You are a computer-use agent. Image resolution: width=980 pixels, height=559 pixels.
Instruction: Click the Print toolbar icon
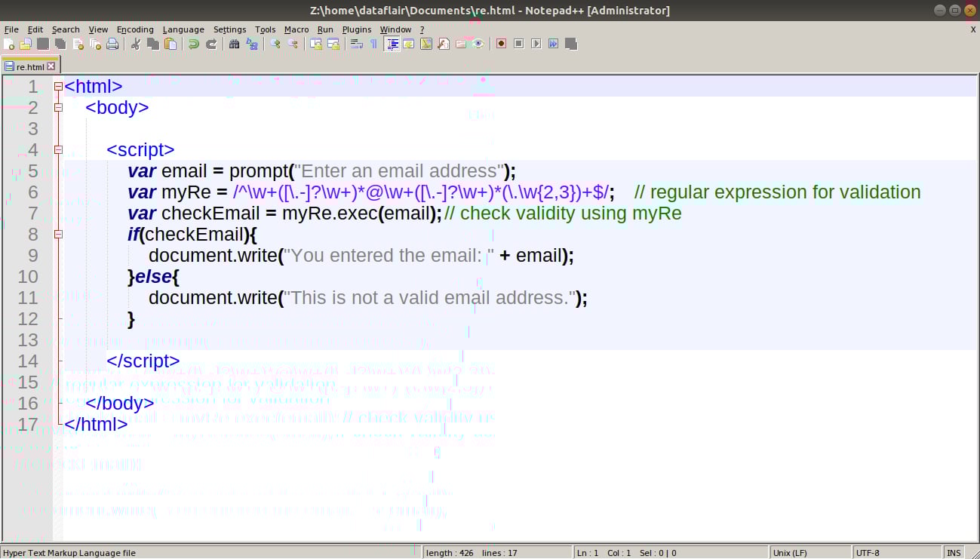click(114, 44)
